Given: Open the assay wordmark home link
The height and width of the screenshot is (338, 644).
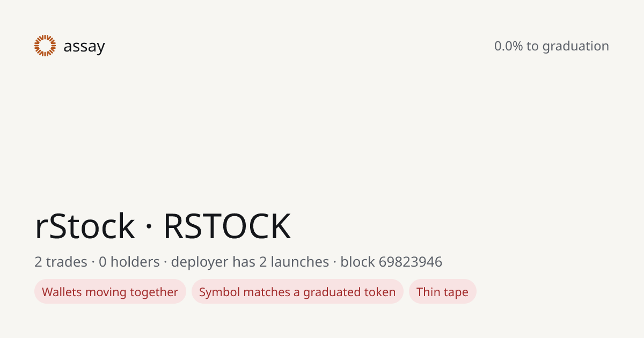Looking at the screenshot, I should (x=84, y=47).
